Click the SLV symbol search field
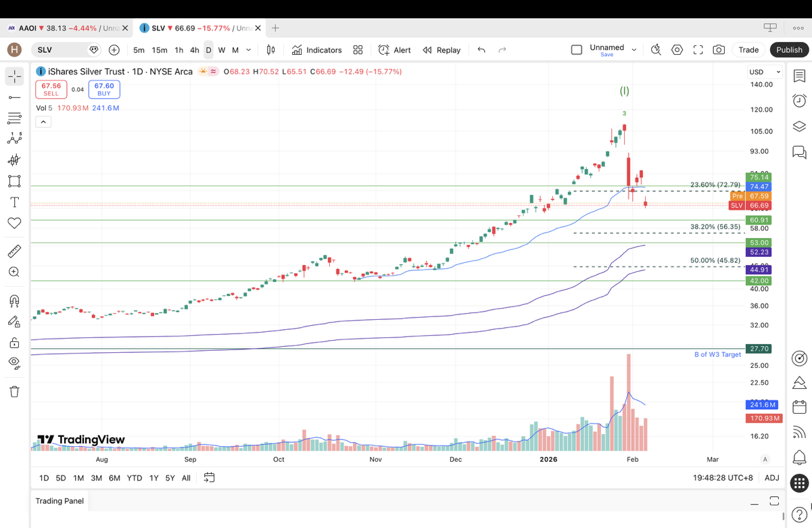Image resolution: width=812 pixels, height=528 pixels. click(59, 50)
